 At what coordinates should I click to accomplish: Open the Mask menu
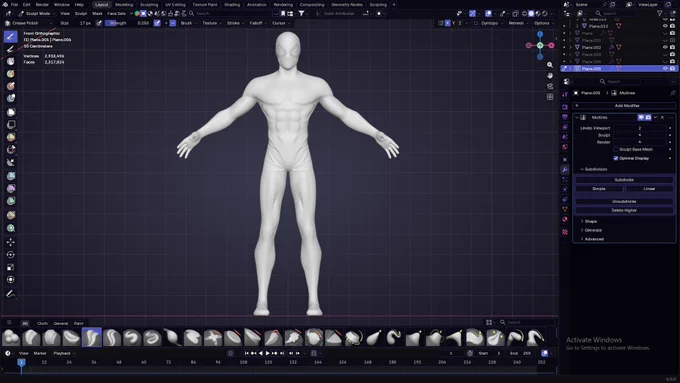(97, 13)
